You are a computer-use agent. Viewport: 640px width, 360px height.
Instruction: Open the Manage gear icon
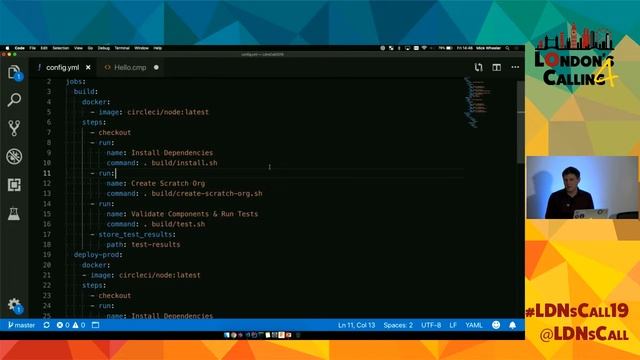[15, 305]
